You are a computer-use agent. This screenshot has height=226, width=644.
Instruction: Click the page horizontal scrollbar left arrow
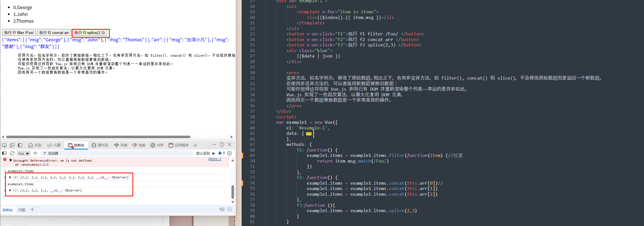tap(3, 137)
